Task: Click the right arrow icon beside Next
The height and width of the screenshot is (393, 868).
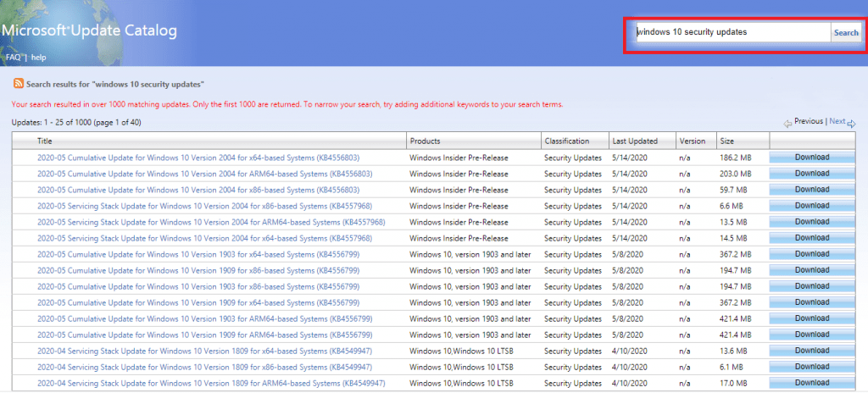Action: (x=851, y=124)
